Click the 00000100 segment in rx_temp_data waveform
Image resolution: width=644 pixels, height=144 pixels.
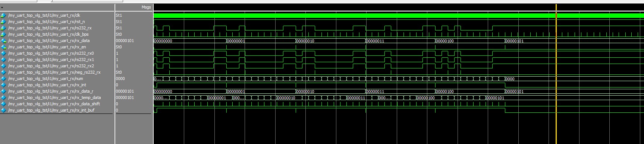(x=426, y=98)
